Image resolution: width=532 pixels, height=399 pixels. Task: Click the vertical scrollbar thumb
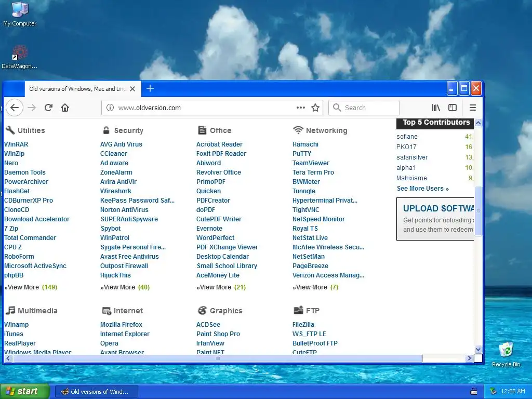coord(478,211)
